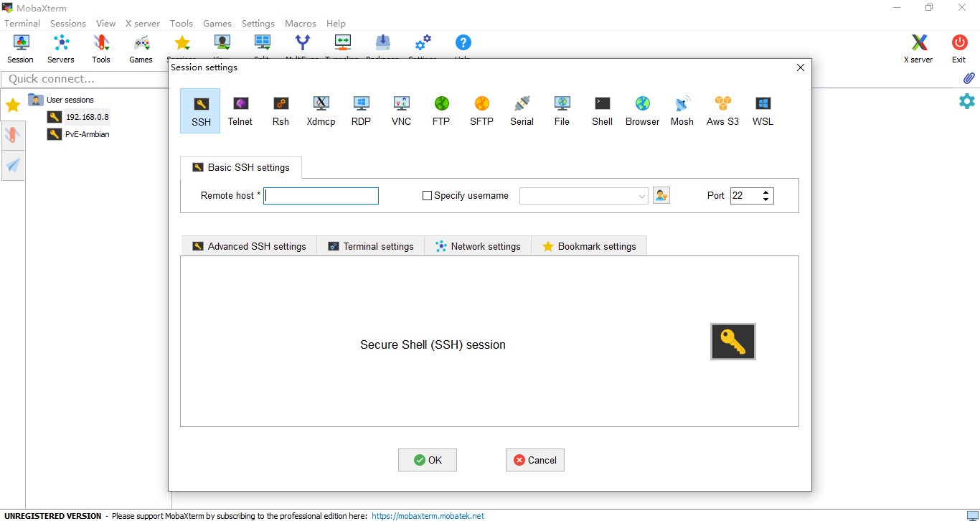The image size is (980, 521).
Task: Click the Remote host input field
Action: tap(321, 196)
